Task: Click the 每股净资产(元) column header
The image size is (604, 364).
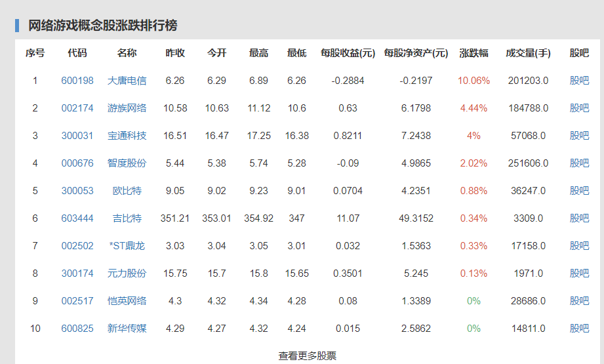Action: pyautogui.click(x=416, y=53)
